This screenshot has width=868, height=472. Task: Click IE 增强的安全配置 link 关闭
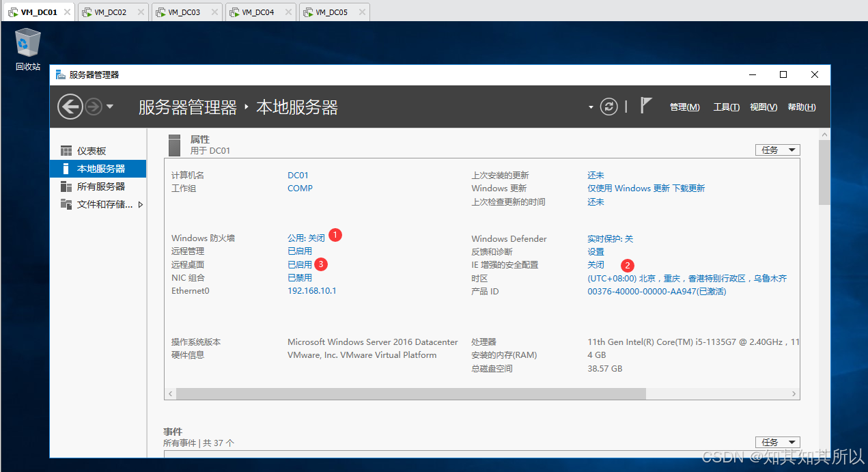coord(596,264)
